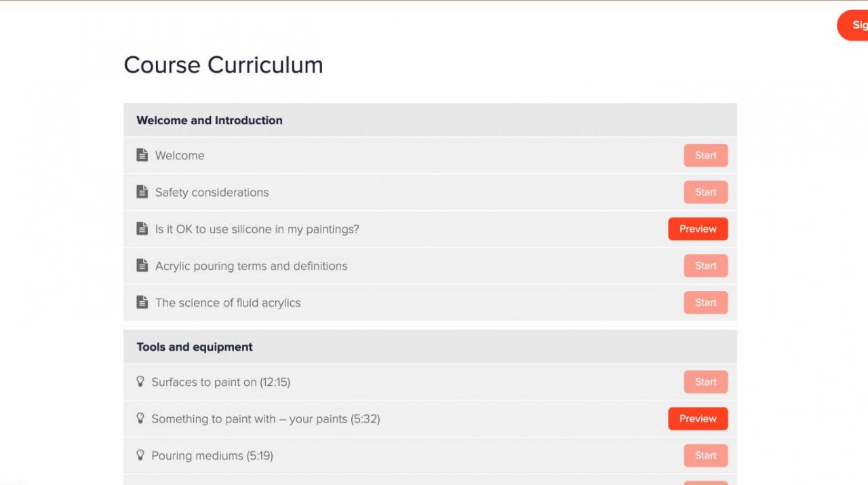Start Acrylic pouring terms and definitions
This screenshot has width=868, height=485.
[705, 265]
